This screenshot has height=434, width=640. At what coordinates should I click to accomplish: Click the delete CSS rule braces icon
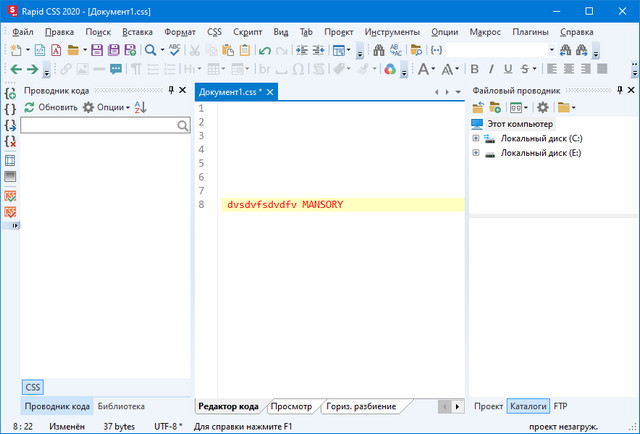tap(10, 142)
